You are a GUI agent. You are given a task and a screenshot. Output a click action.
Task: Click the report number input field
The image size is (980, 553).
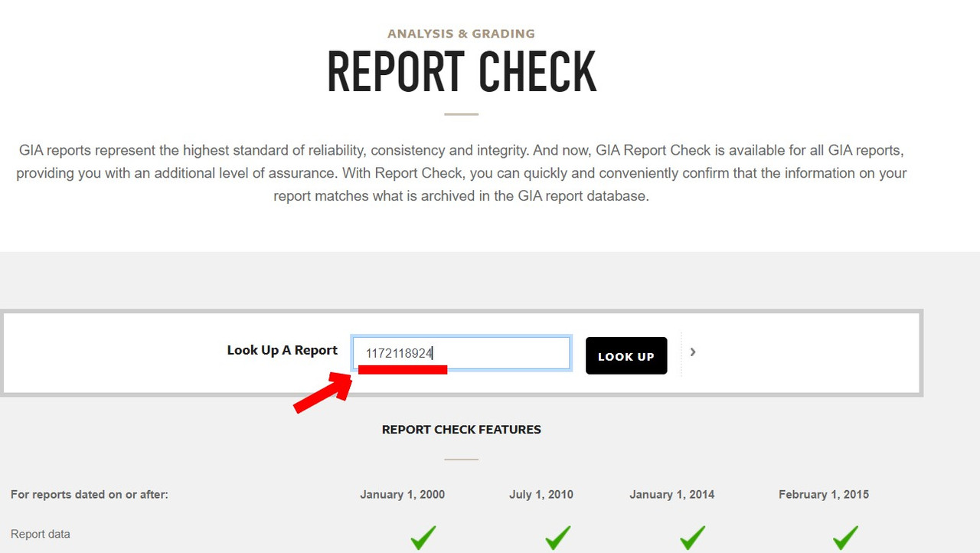[x=461, y=353]
